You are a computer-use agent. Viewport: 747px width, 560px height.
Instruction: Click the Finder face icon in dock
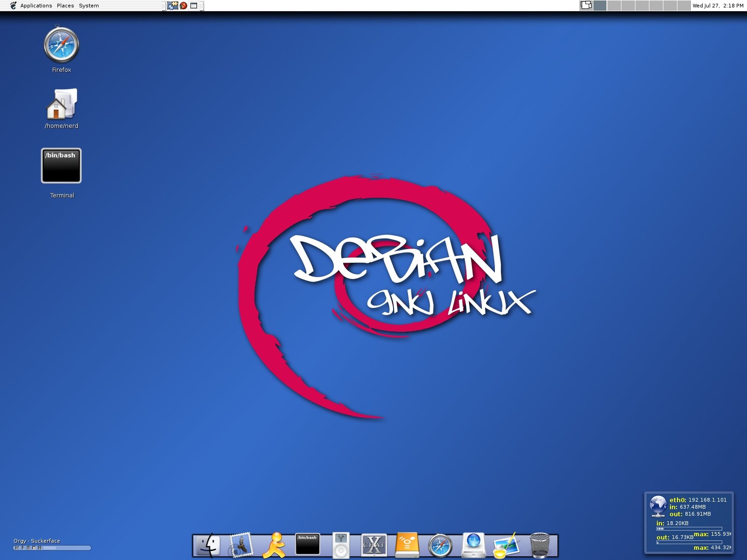tap(207, 545)
